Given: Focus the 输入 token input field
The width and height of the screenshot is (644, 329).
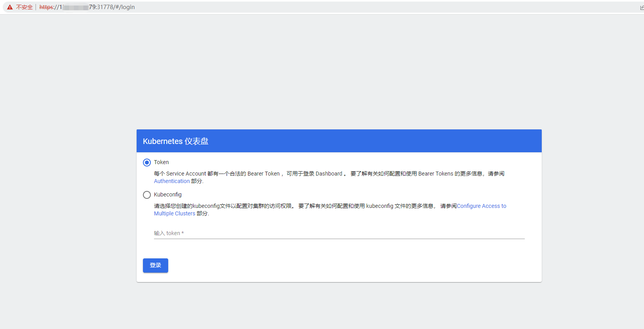Looking at the screenshot, I should click(x=339, y=233).
